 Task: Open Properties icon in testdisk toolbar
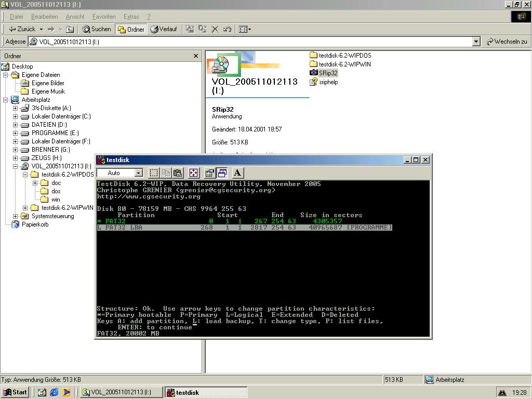(x=210, y=173)
